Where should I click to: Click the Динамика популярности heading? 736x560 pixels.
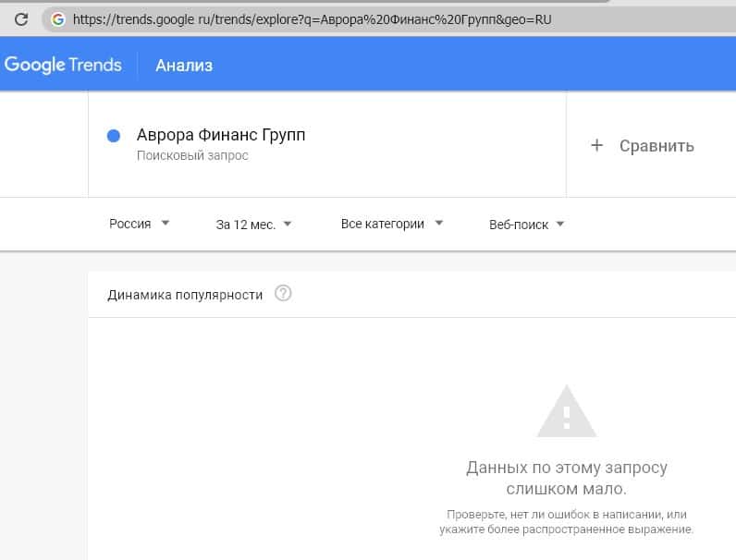[x=185, y=295]
